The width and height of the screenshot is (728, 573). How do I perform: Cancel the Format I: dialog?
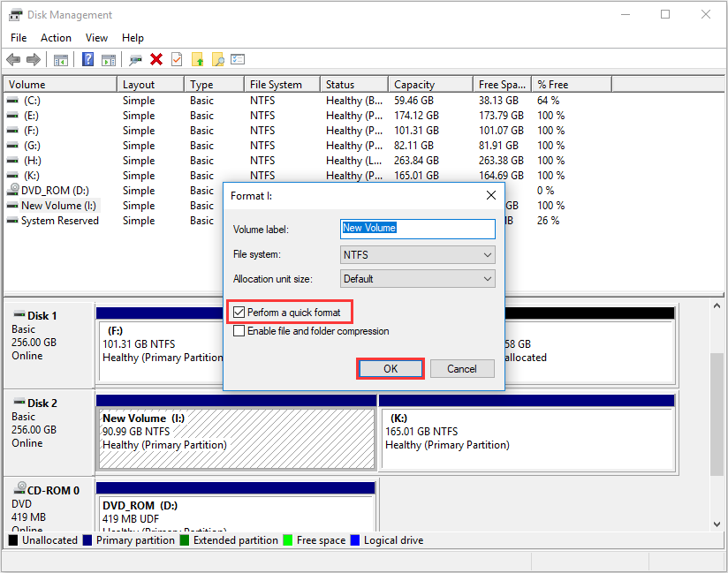pos(462,368)
